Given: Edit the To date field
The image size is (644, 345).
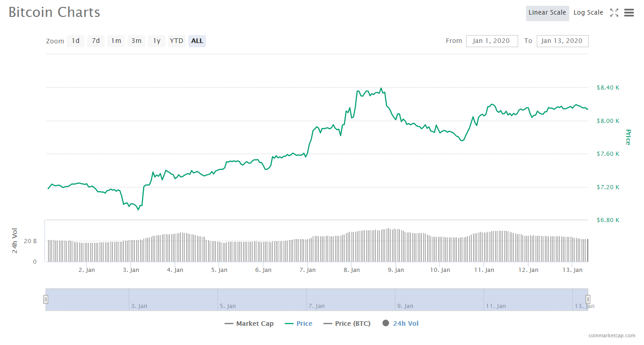Looking at the screenshot, I should pyautogui.click(x=562, y=41).
